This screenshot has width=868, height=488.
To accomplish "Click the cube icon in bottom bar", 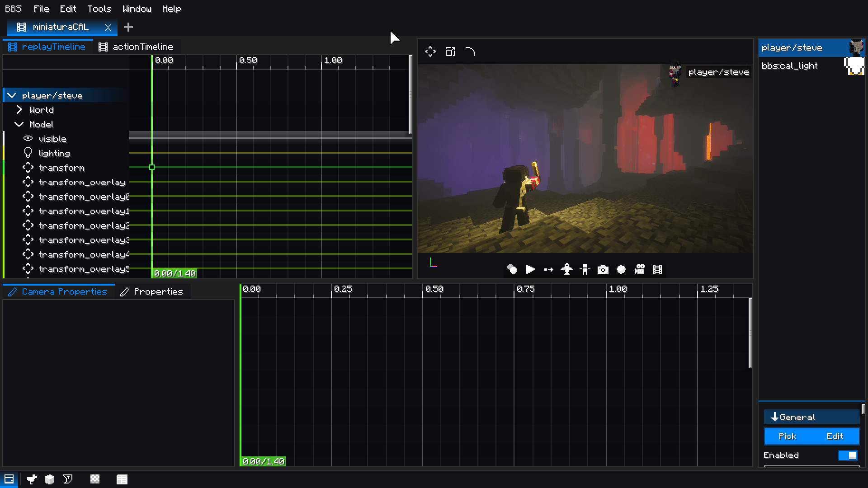I will [50, 479].
